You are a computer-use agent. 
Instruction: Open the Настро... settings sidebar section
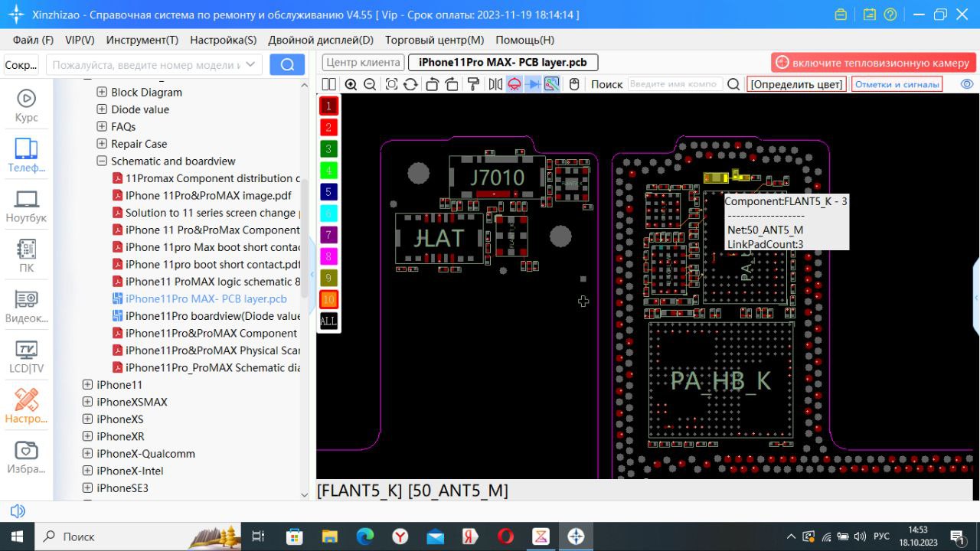[26, 406]
